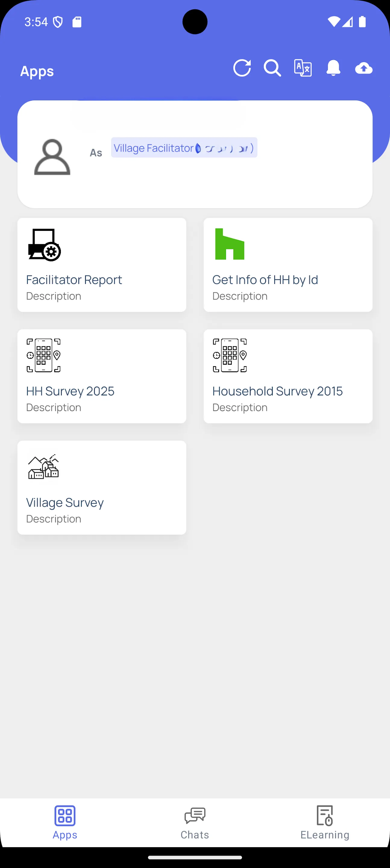
Task: Open the language translate icon
Action: click(x=303, y=68)
